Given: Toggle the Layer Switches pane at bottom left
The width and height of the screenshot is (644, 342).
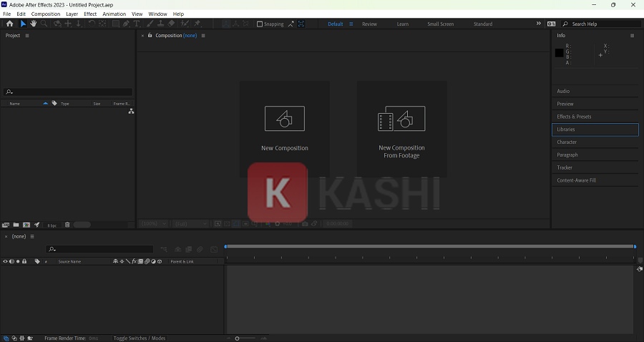Looking at the screenshot, I should click(6, 338).
